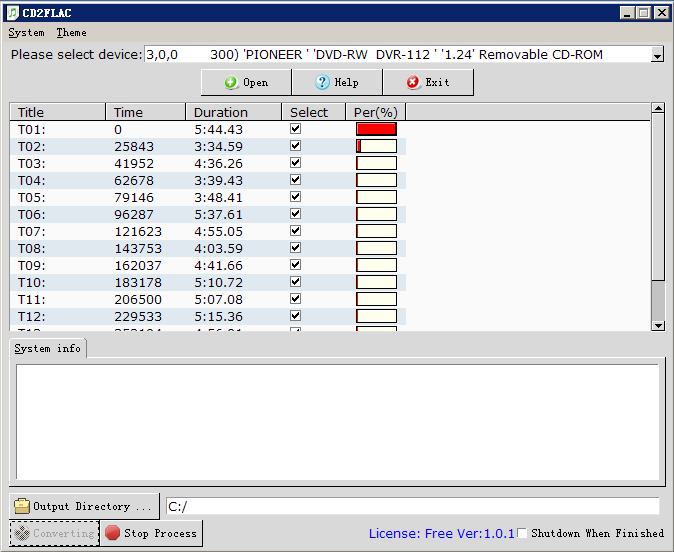Click the time value 62678
This screenshot has height=552, width=674.
[x=134, y=180]
